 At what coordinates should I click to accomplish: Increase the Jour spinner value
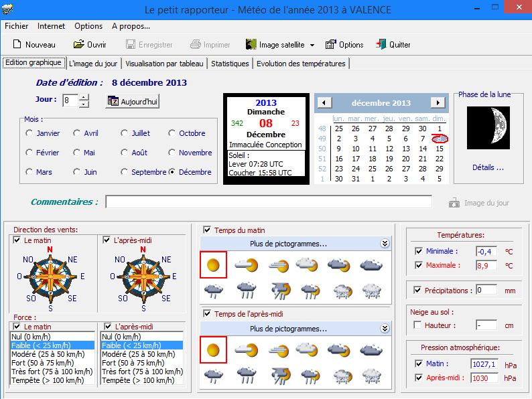coord(84,97)
